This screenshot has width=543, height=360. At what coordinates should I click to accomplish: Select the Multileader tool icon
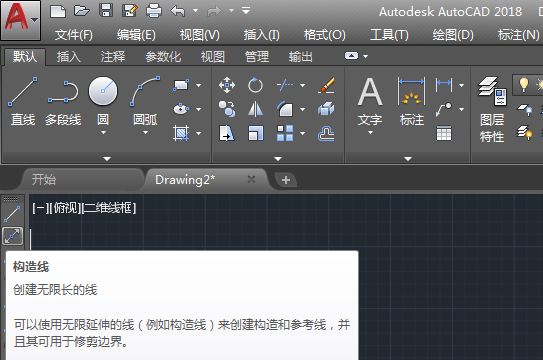[x=444, y=109]
